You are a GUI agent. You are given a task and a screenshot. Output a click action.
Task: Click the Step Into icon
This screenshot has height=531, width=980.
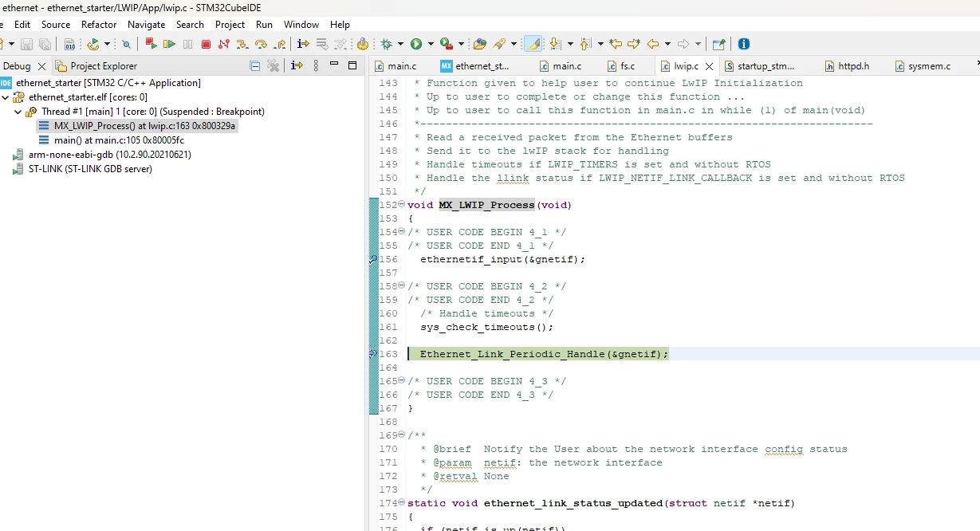pyautogui.click(x=242, y=44)
